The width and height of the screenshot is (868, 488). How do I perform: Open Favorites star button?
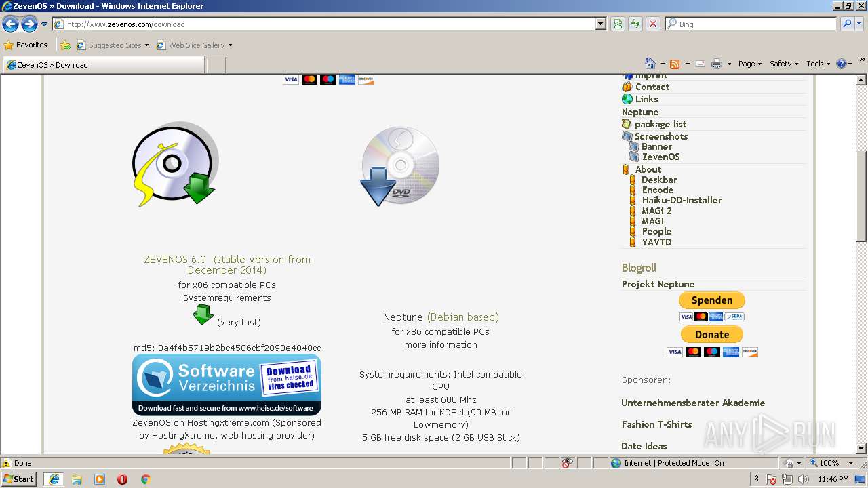tap(26, 45)
